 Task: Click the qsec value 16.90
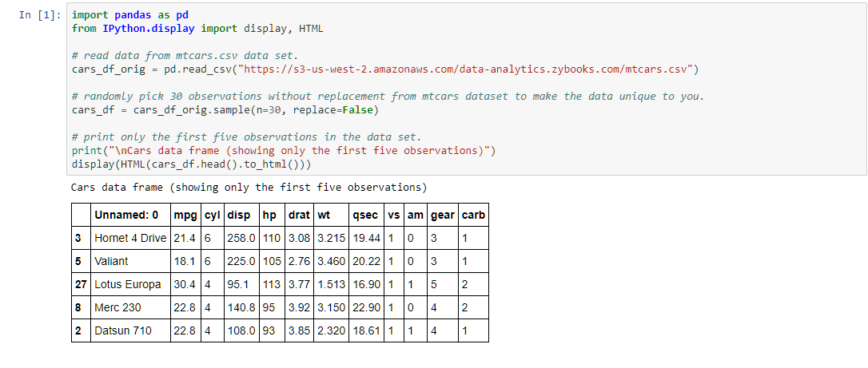pyautogui.click(x=367, y=284)
